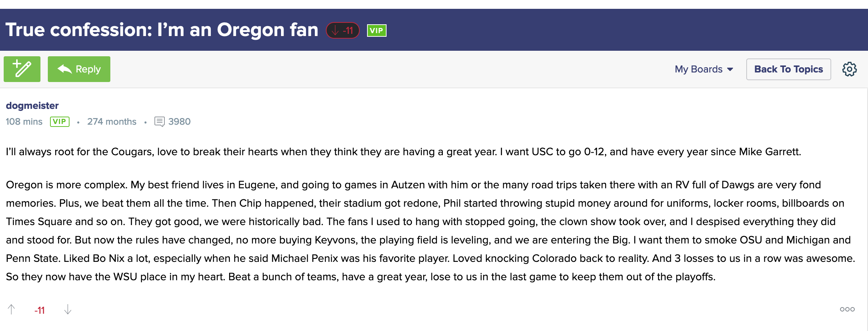Click the 3980 post count number
This screenshot has width=868, height=331.
(x=179, y=122)
